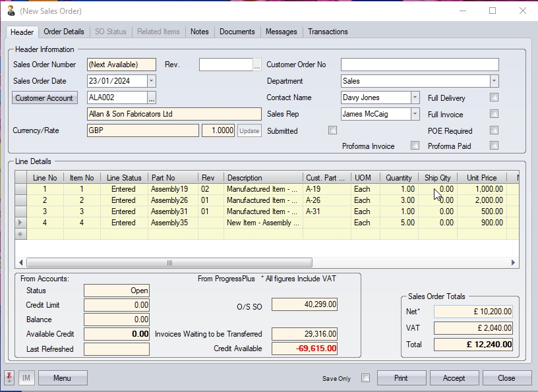
Task: Enable the Proforma Invoice checkbox
Action: point(415,146)
